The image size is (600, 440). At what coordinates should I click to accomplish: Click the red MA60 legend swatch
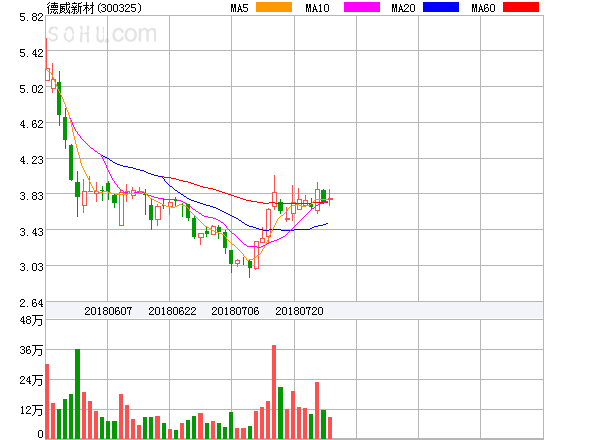[x=521, y=7]
